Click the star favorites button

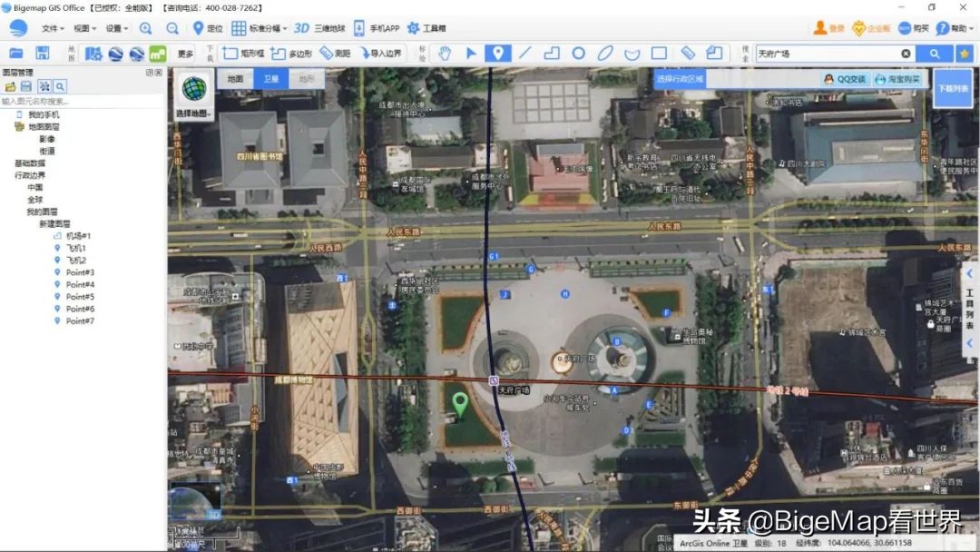(x=965, y=54)
